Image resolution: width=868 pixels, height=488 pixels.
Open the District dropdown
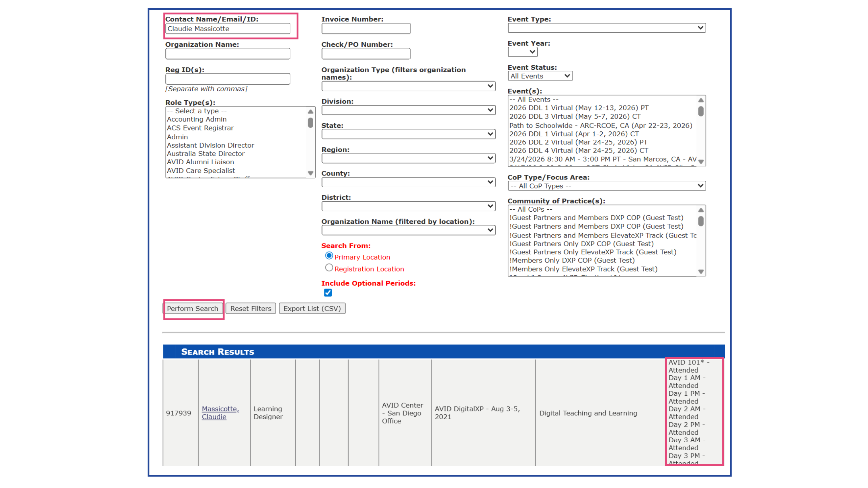(x=408, y=206)
